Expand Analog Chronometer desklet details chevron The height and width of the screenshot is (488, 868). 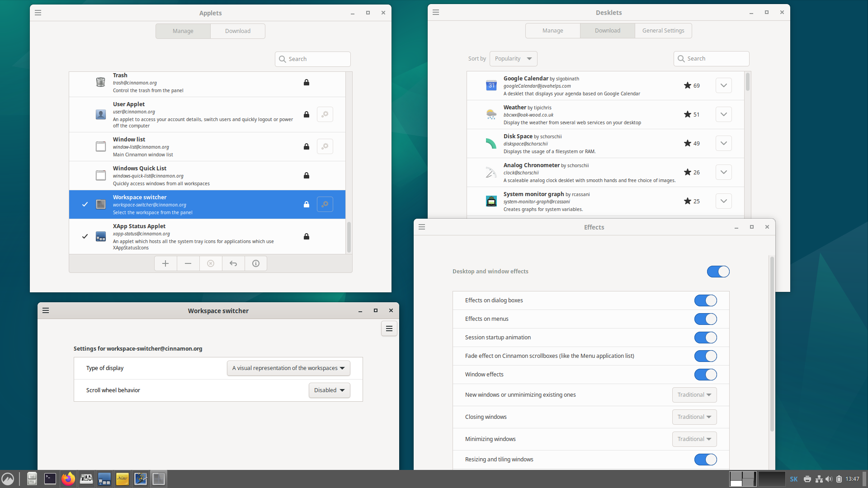tap(724, 172)
